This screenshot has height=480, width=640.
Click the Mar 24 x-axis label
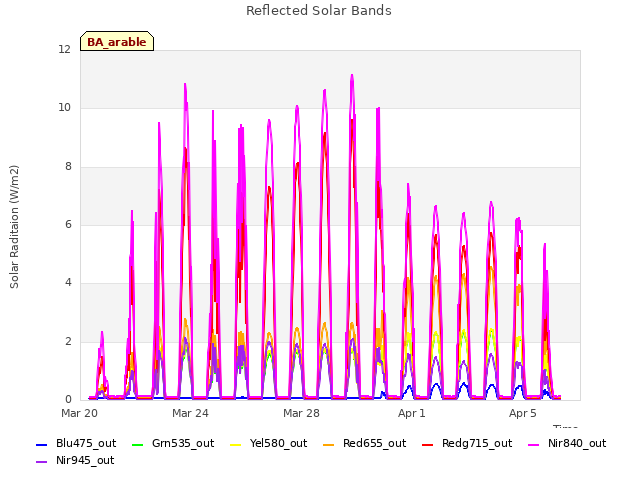(x=190, y=413)
